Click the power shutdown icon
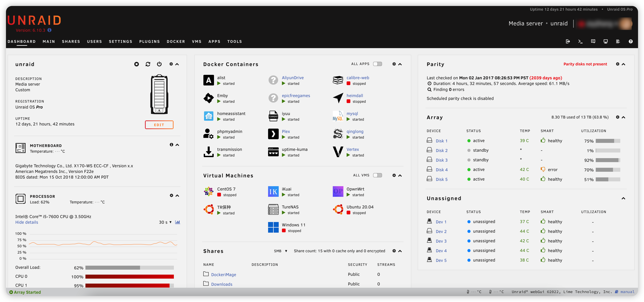The image size is (644, 302). pos(159,64)
